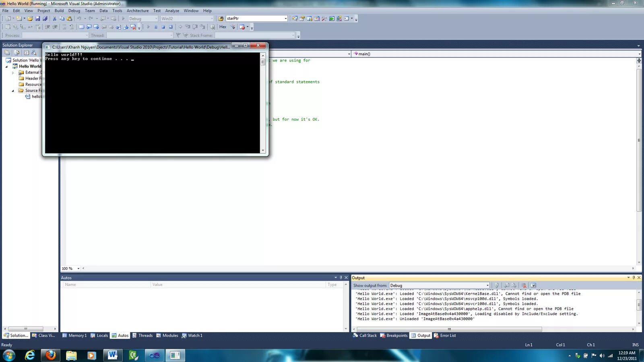The width and height of the screenshot is (644, 362).
Task: Click the Decrease Indent icon
Action: coord(47,27)
